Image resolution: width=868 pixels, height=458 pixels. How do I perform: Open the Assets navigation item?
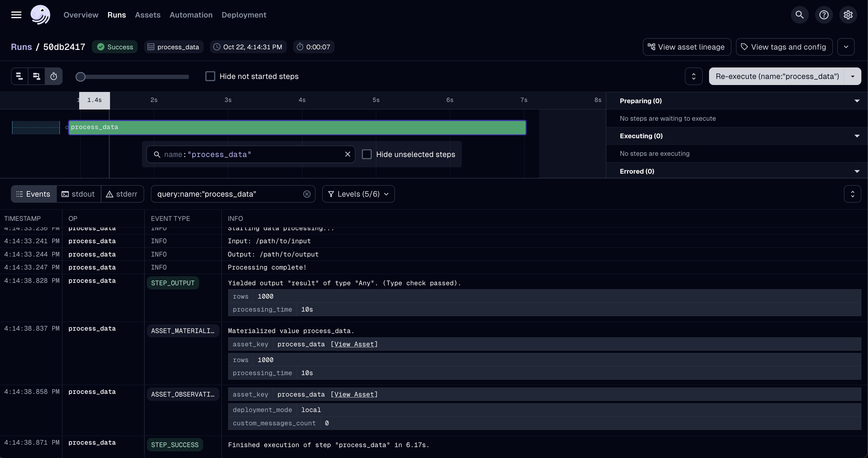tap(147, 15)
